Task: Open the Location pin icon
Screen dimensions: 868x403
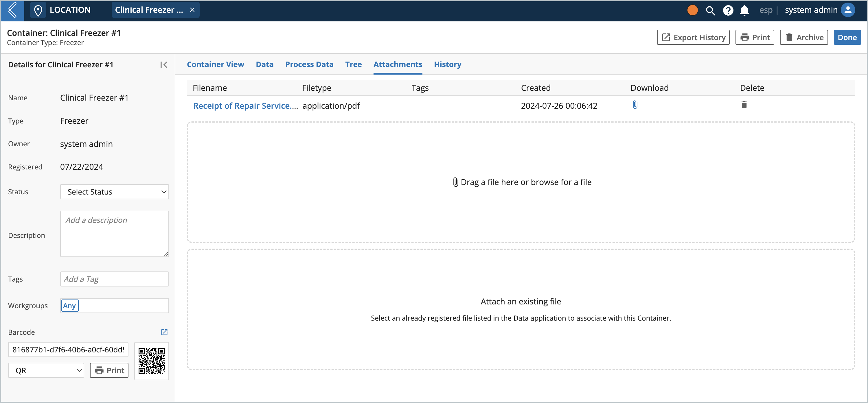Action: pos(38,10)
